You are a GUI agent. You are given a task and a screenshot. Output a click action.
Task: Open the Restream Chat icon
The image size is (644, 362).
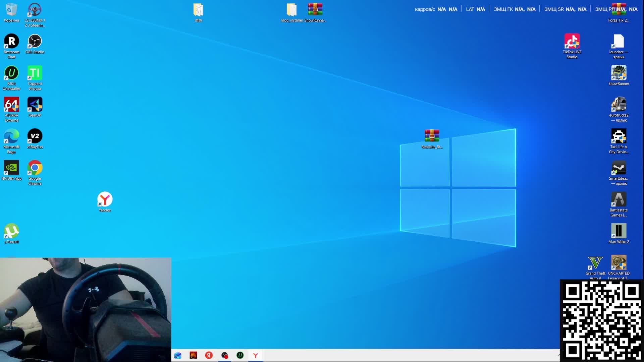[11, 42]
